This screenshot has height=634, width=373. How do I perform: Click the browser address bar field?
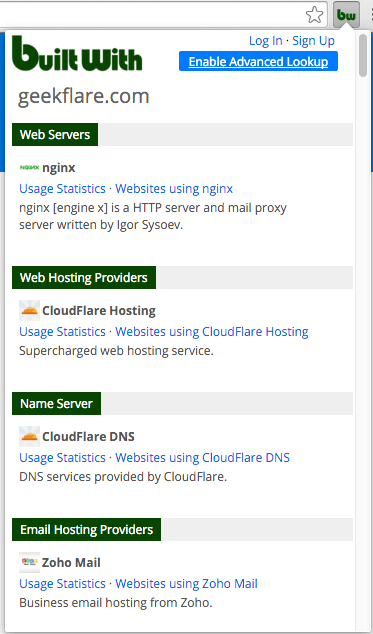pyautogui.click(x=164, y=15)
